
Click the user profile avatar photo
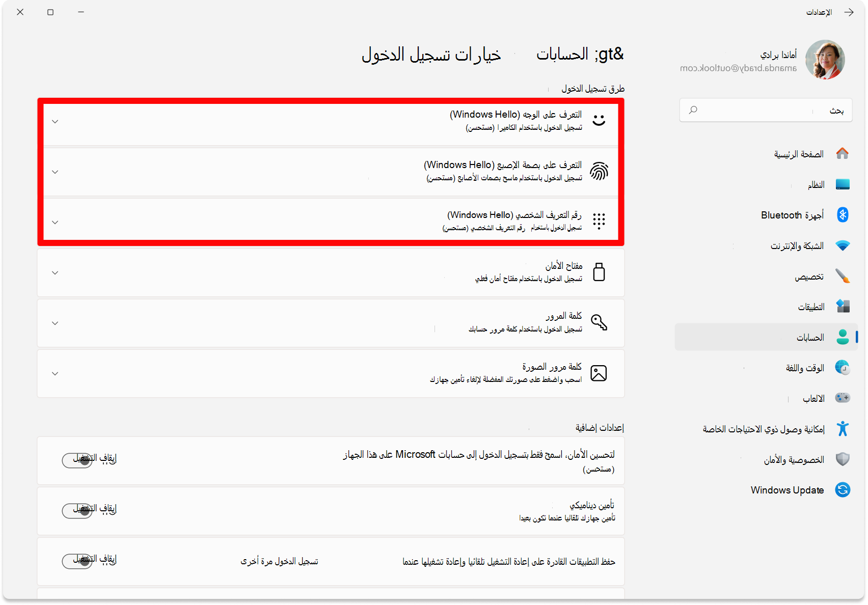tap(825, 60)
